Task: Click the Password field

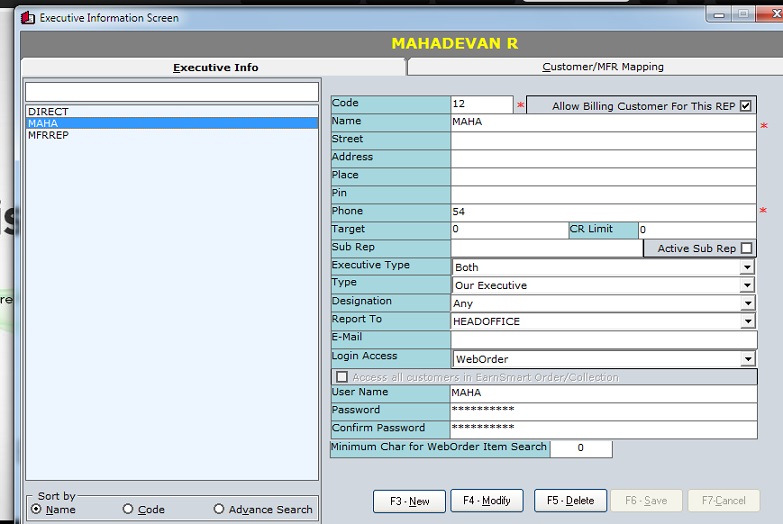Action: pos(604,411)
